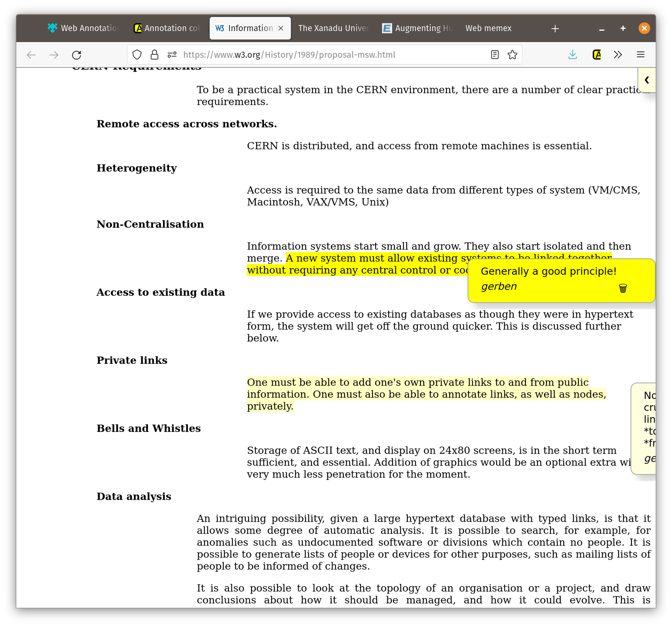Delete the 'Generally a good principle!' annotation

(x=623, y=288)
